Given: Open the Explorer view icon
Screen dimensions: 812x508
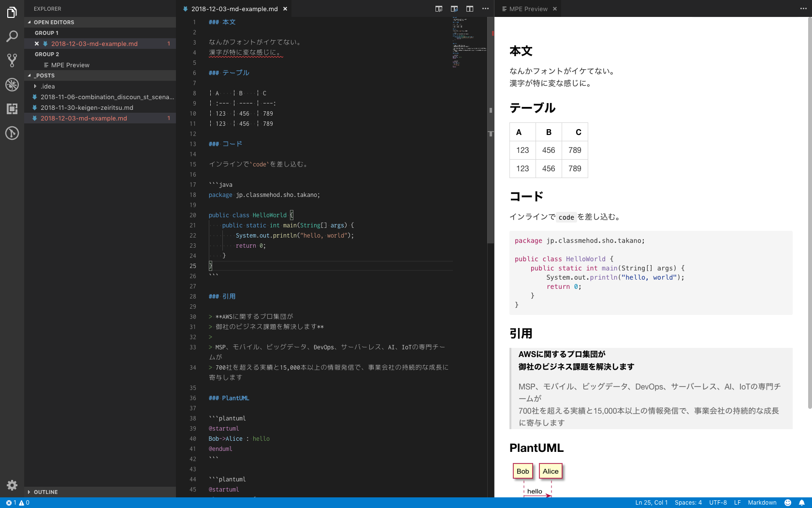Looking at the screenshot, I should coord(12,12).
